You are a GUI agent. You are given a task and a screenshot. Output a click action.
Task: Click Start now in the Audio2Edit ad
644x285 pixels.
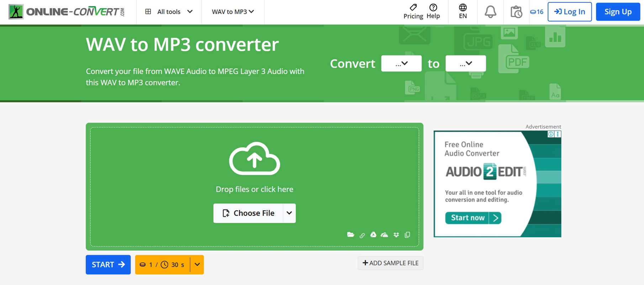[473, 218]
